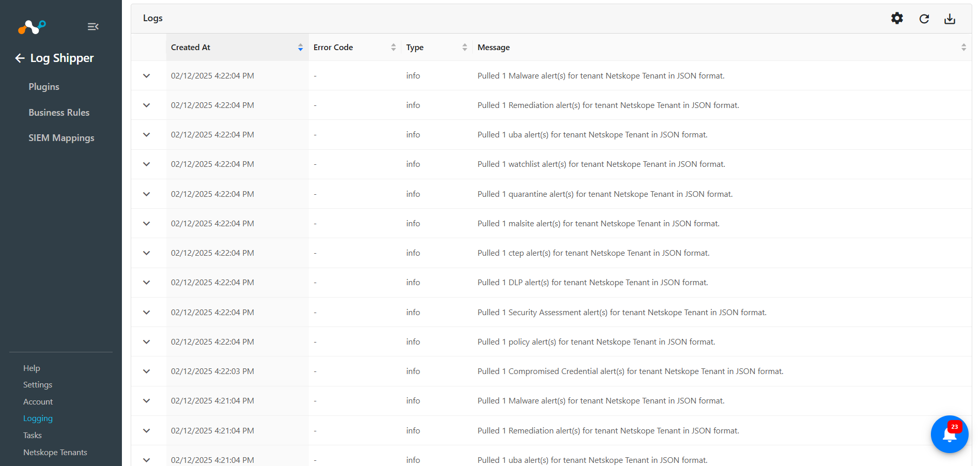Expand the 4:21:04 PM Malware alert row
Viewport: 980px width, 466px height.
tap(147, 401)
